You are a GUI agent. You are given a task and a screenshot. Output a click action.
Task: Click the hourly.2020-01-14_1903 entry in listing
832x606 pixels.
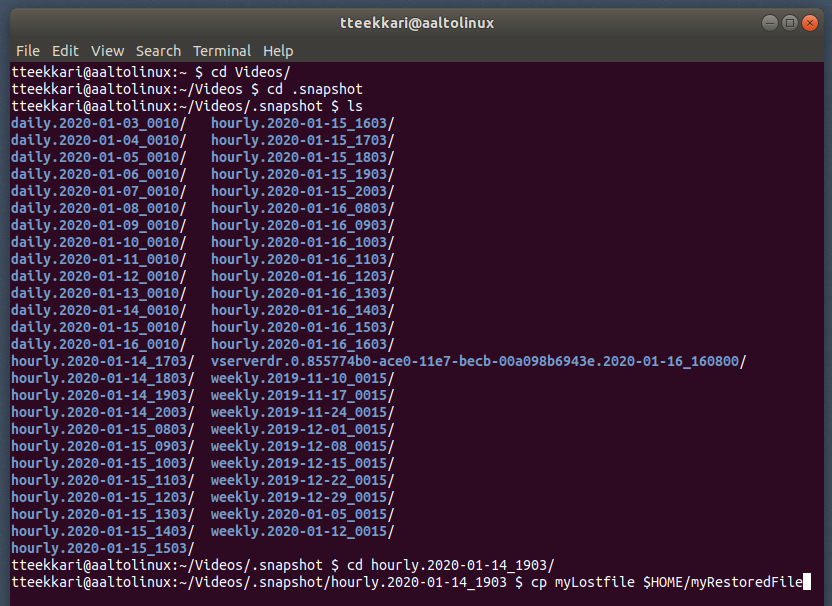click(x=102, y=395)
